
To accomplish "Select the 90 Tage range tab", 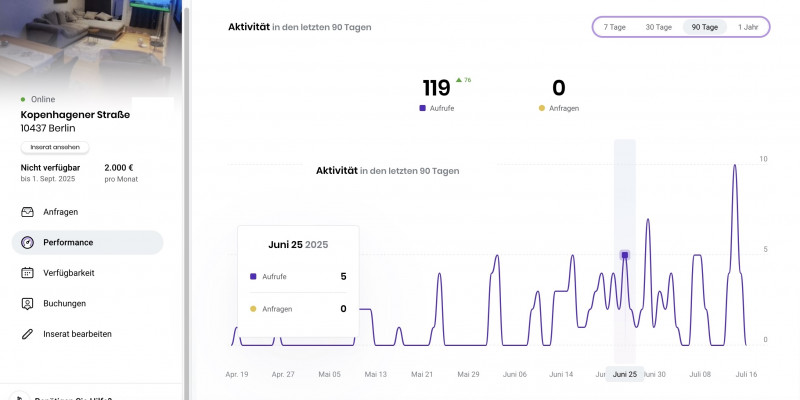I will (705, 27).
